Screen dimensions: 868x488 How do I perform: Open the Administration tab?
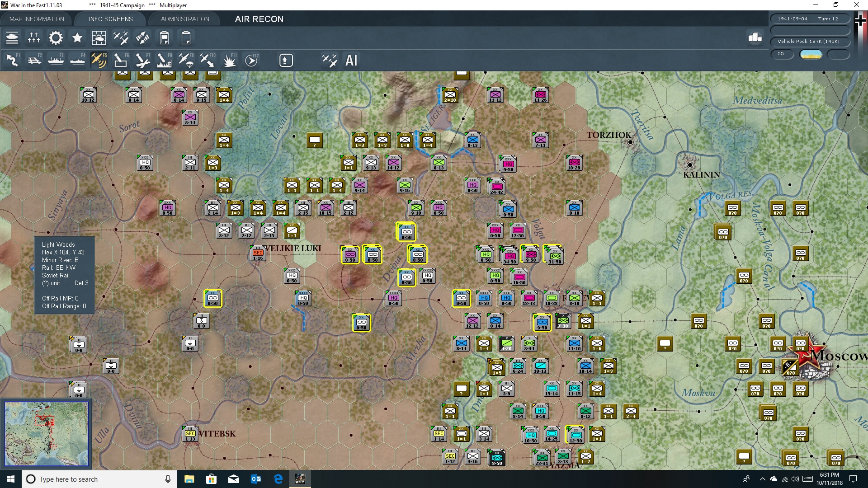[185, 19]
